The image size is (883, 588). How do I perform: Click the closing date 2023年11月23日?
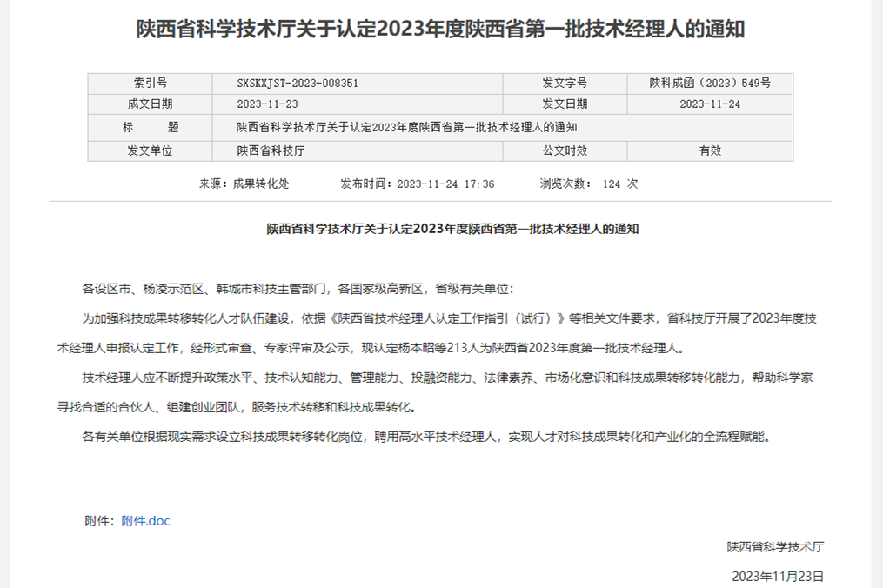(x=778, y=576)
